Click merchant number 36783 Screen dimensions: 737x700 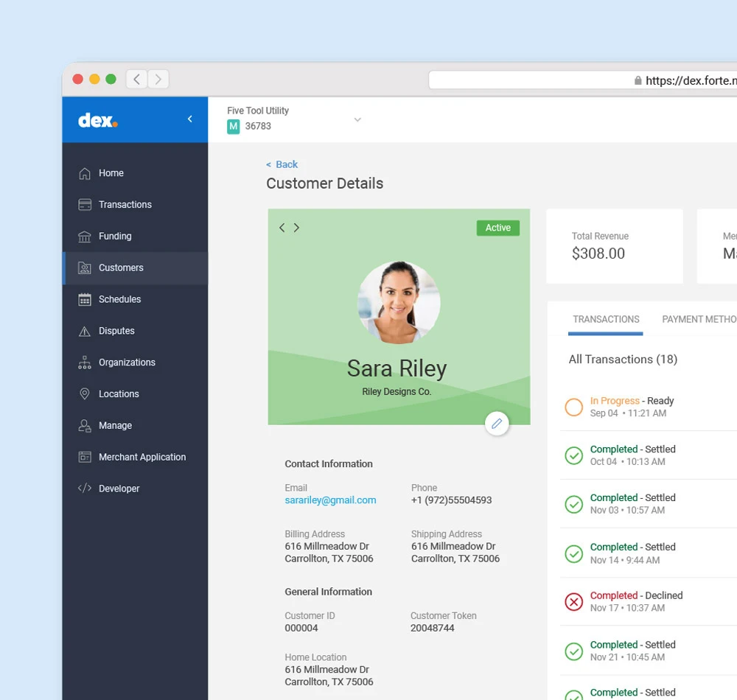point(258,127)
